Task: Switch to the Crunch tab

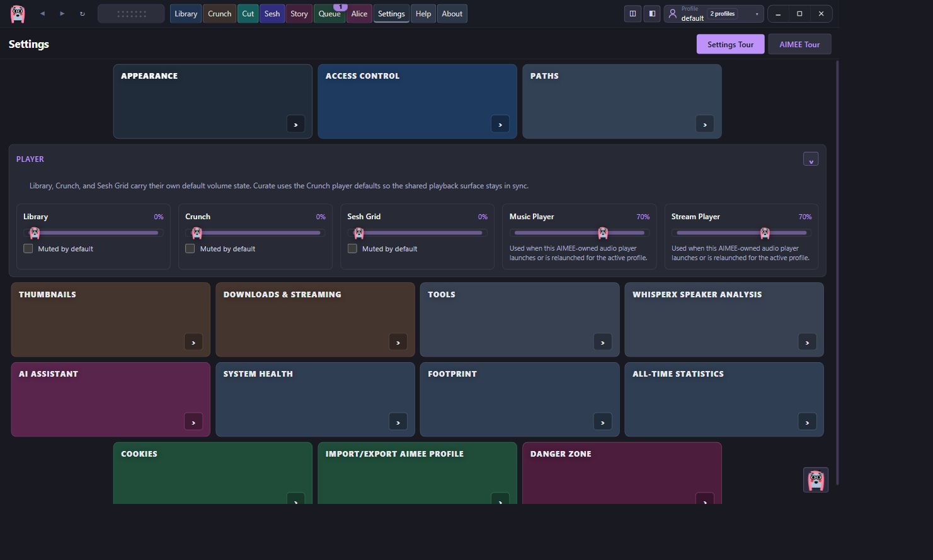Action: point(220,14)
